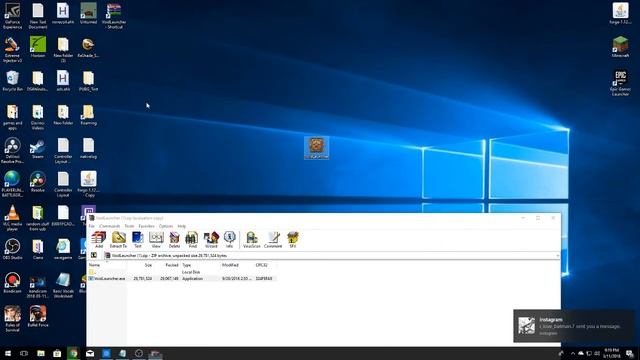The height and width of the screenshot is (360, 640).
Task: Select the Bandicam desktop shortcut
Action: point(12,283)
